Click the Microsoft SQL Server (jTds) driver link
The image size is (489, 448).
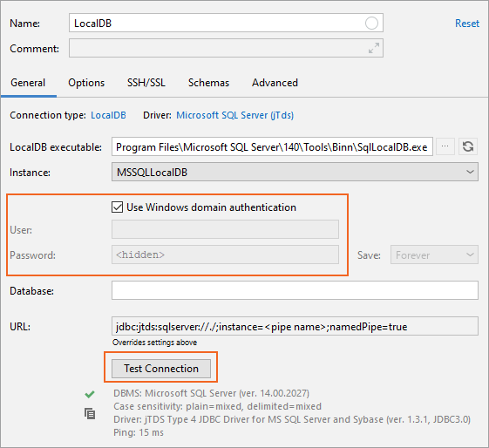coord(234,115)
